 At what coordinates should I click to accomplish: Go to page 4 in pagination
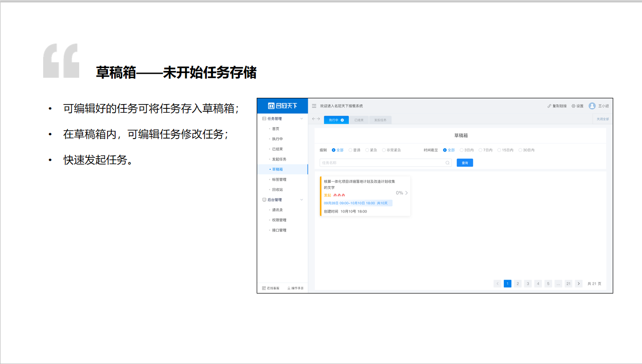538,283
